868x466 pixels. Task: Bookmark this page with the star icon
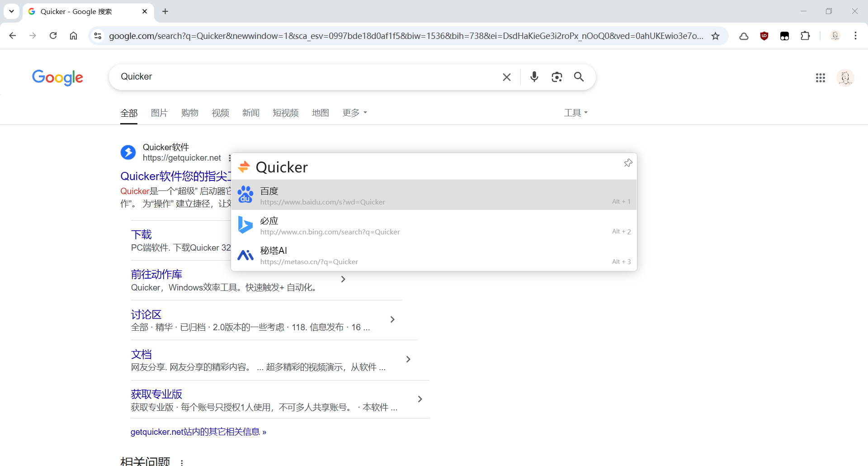tap(715, 36)
